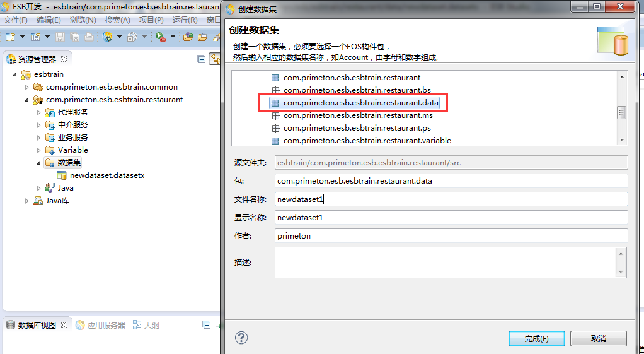The height and width of the screenshot is (354, 644).
Task: Click the Print toolbar icon
Action: (x=89, y=37)
